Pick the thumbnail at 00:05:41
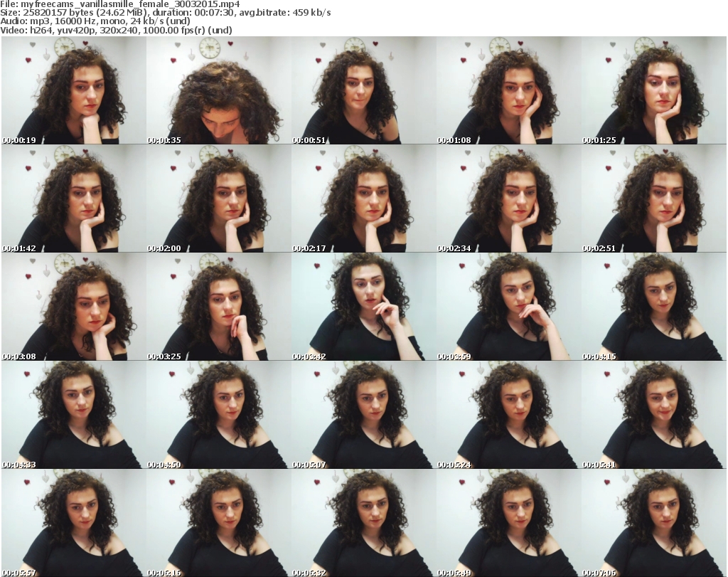This screenshot has height=577, width=728. click(654, 415)
